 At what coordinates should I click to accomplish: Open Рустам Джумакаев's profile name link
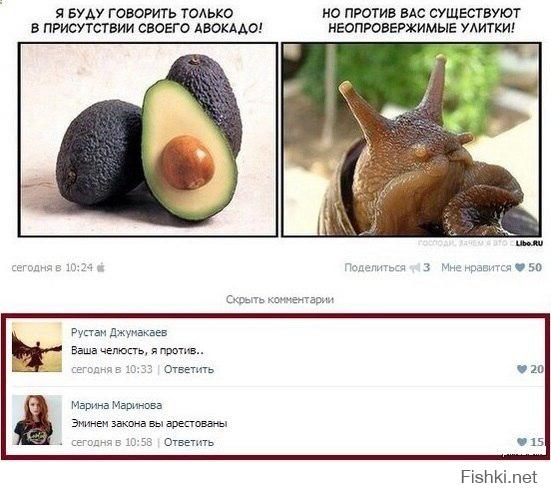tap(119, 332)
